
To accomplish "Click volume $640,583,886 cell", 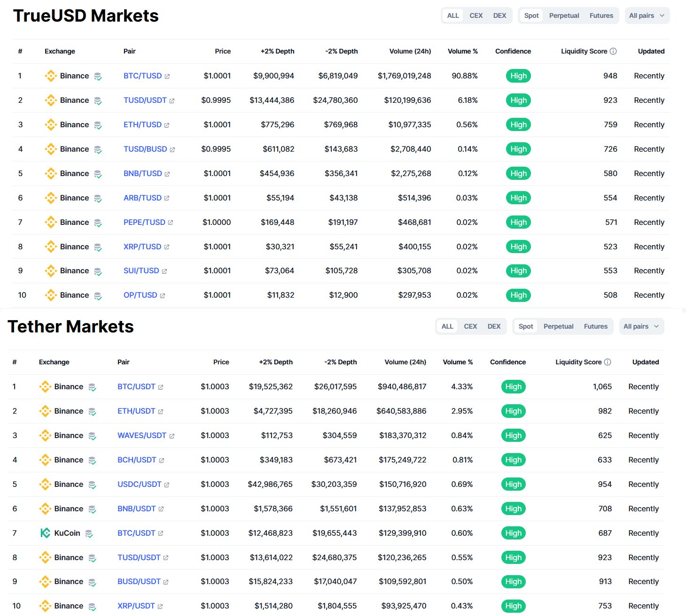I will click(401, 411).
